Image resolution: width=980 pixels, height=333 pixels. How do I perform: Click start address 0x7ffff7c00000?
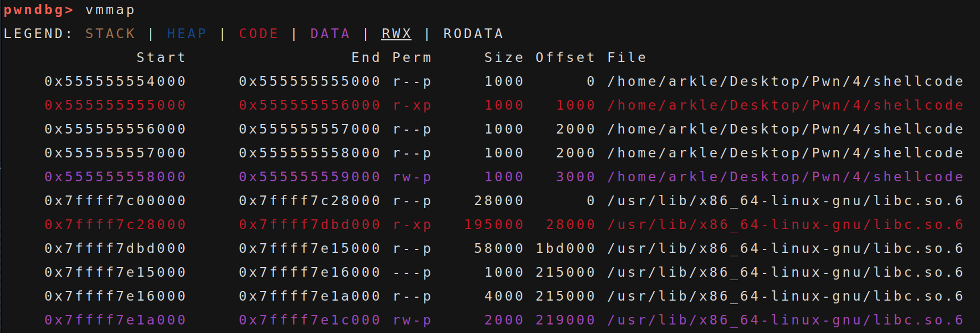115,201
